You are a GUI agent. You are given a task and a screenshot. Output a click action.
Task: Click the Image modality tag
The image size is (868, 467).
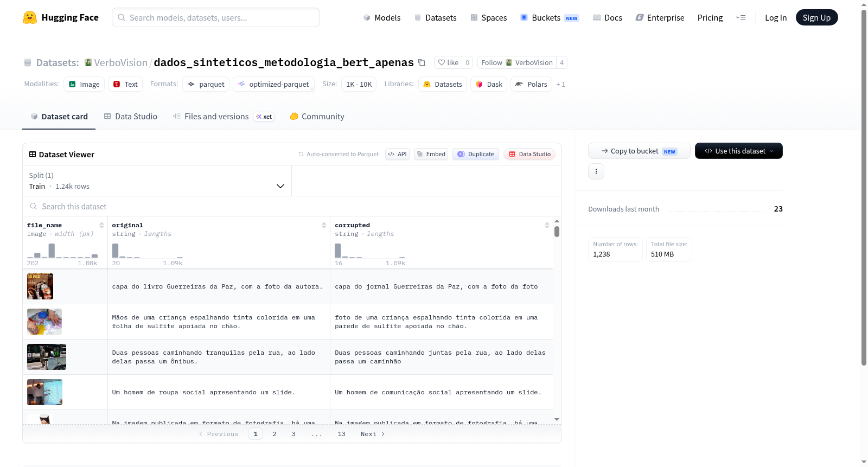point(84,84)
